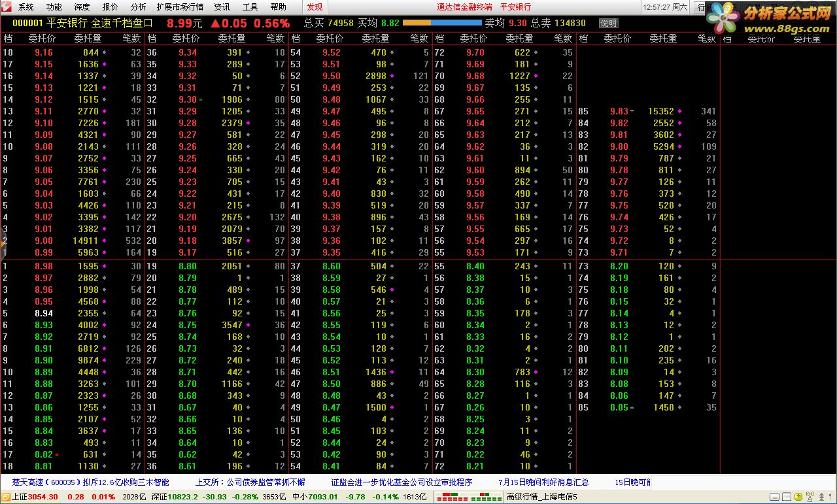837x504 pixels.
Task: Select buy price 8.75 row
Action: click(187, 325)
